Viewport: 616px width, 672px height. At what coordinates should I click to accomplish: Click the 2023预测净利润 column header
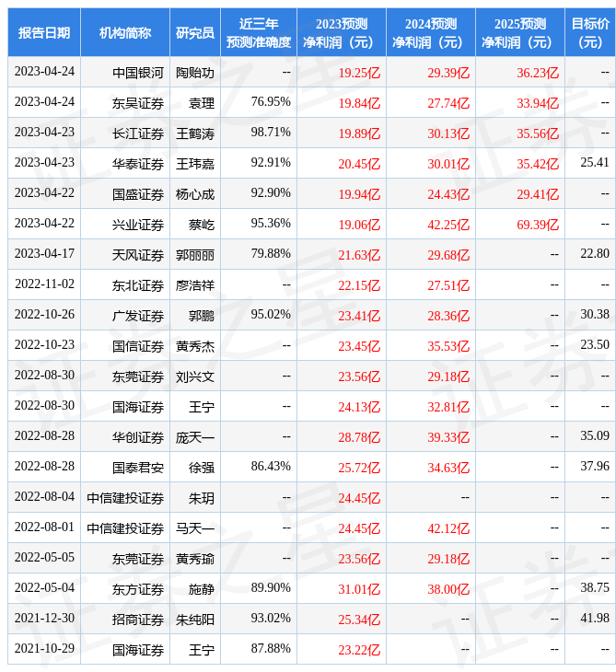click(342, 32)
